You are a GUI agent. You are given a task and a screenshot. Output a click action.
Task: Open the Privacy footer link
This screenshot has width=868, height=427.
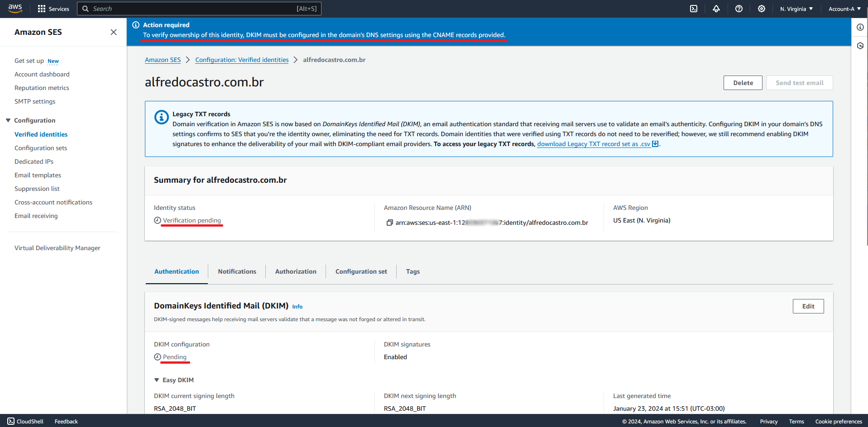point(769,421)
